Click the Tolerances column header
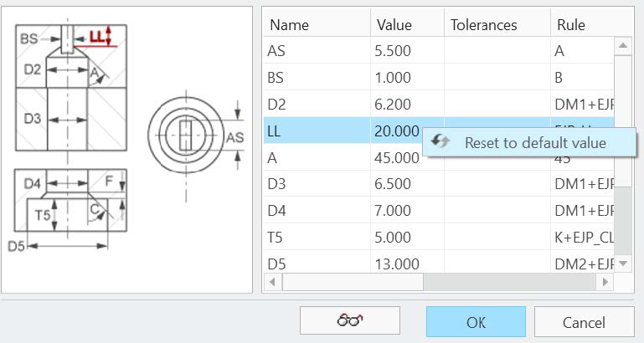 click(483, 25)
